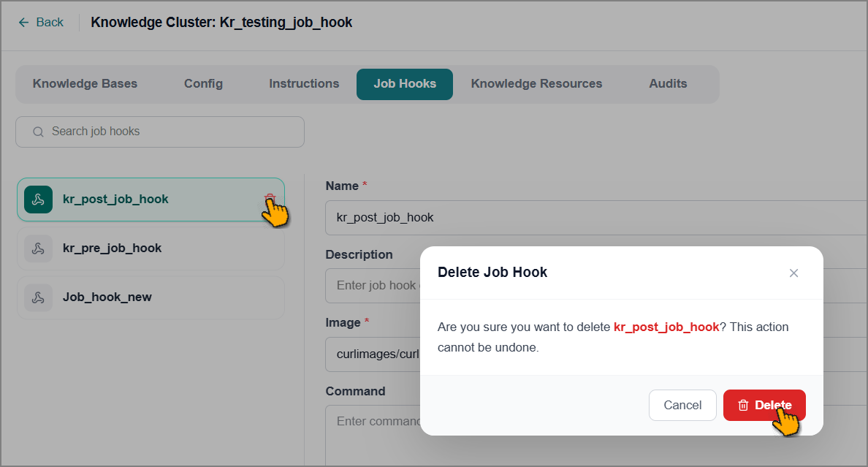868x467 pixels.
Task: Click trash icon on kr_post_job_hook row
Action: pos(270,200)
